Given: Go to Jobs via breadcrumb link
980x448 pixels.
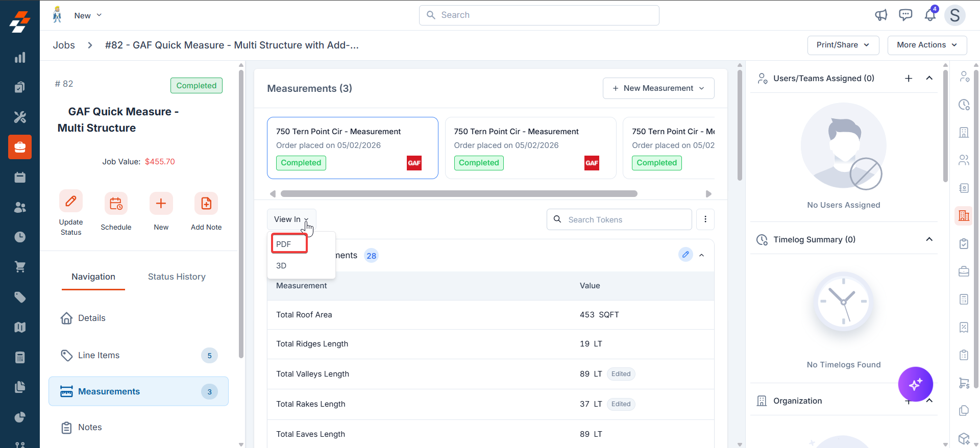Looking at the screenshot, I should 64,45.
